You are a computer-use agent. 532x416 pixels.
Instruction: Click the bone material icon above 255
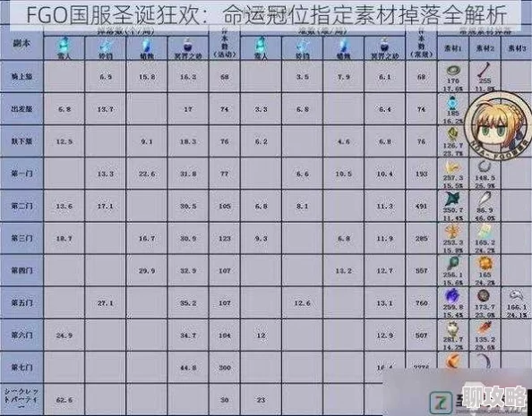click(x=485, y=70)
